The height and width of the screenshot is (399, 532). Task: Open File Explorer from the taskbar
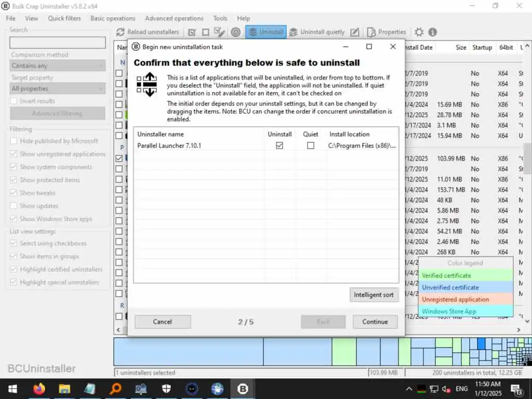64,389
